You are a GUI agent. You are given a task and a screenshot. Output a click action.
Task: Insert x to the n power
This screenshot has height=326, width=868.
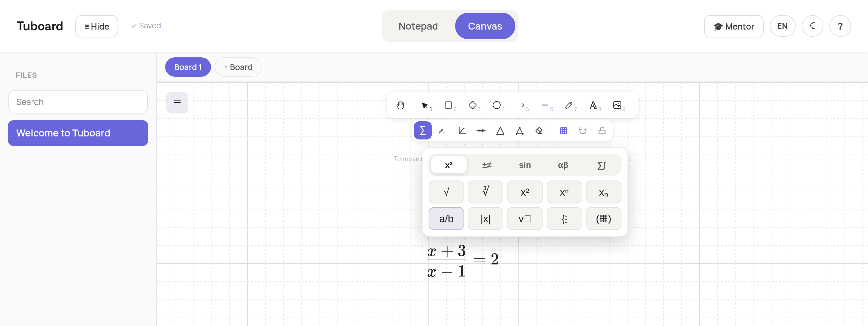pos(565,192)
